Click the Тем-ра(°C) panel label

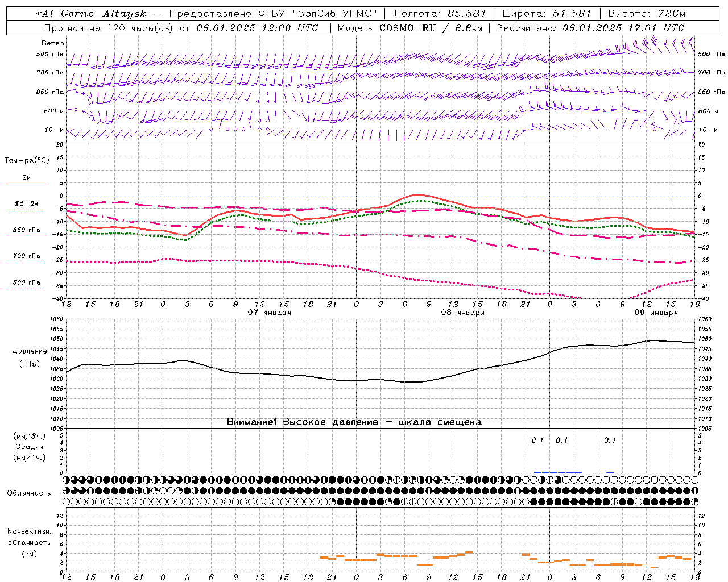[x=27, y=160]
